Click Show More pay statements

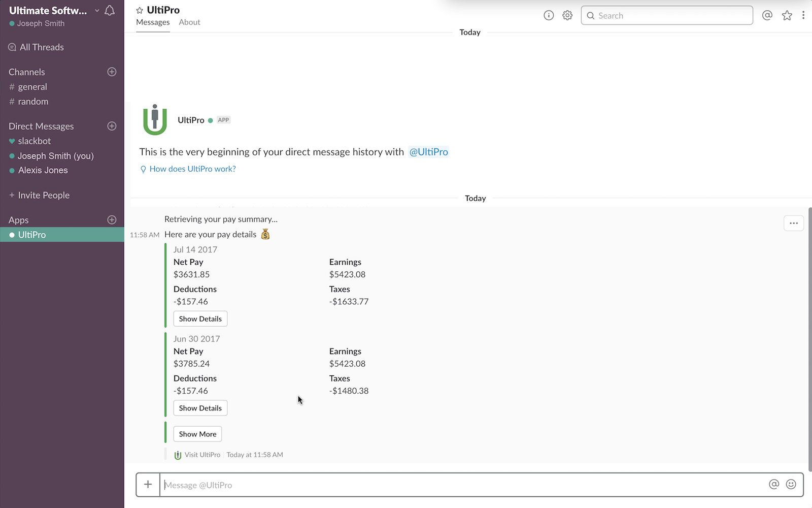tap(198, 434)
